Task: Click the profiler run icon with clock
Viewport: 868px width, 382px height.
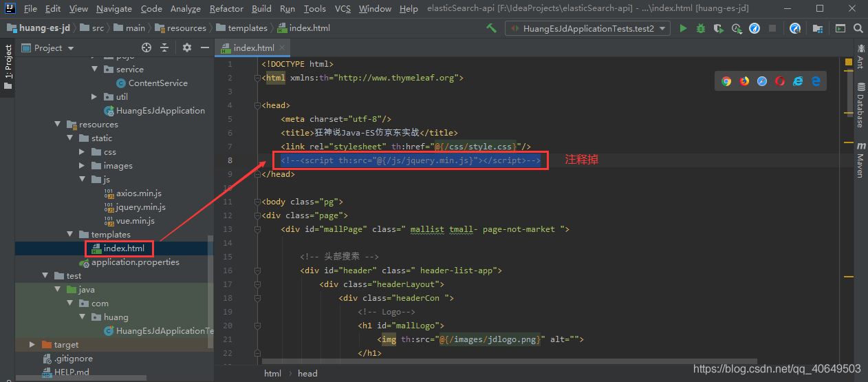Action: (737, 28)
